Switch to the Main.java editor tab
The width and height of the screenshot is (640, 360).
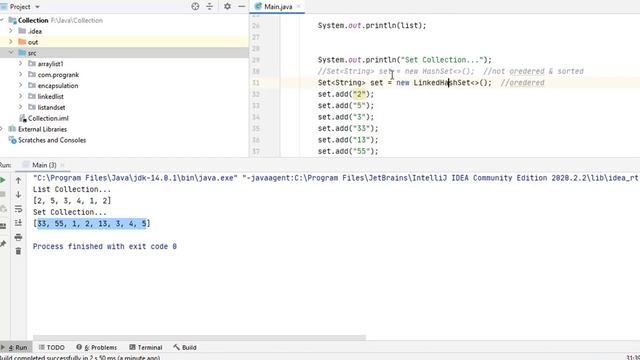278,7
